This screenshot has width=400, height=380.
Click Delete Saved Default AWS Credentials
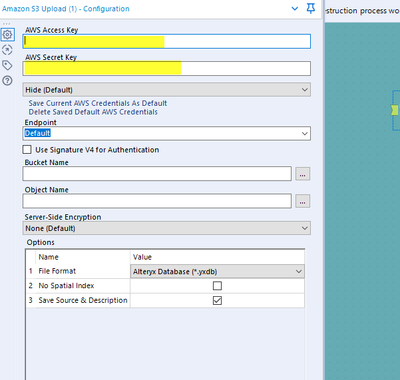click(93, 112)
